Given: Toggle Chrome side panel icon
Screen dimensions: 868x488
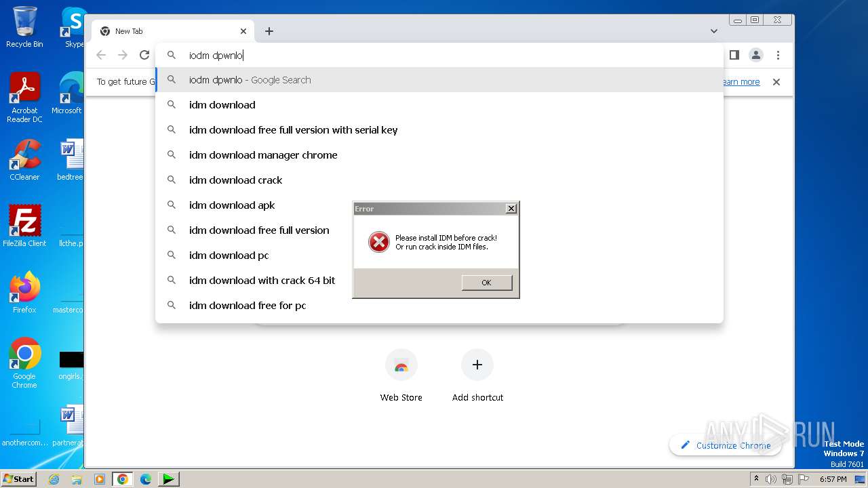Looking at the screenshot, I should tap(734, 55).
